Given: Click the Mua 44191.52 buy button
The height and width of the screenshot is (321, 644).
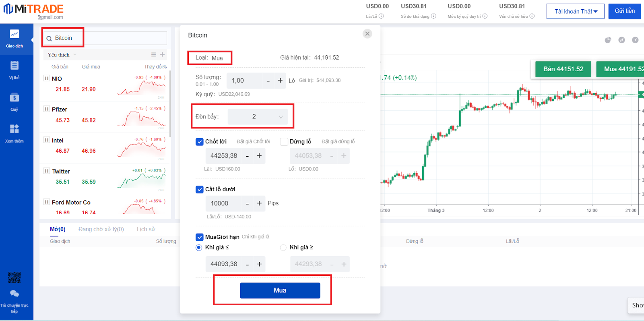Looking at the screenshot, I should [x=620, y=69].
